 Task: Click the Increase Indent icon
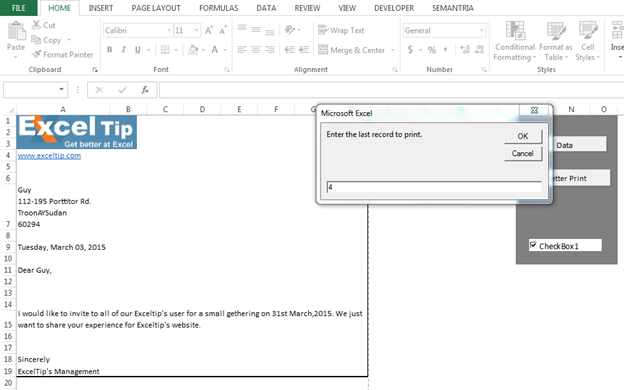[x=304, y=50]
